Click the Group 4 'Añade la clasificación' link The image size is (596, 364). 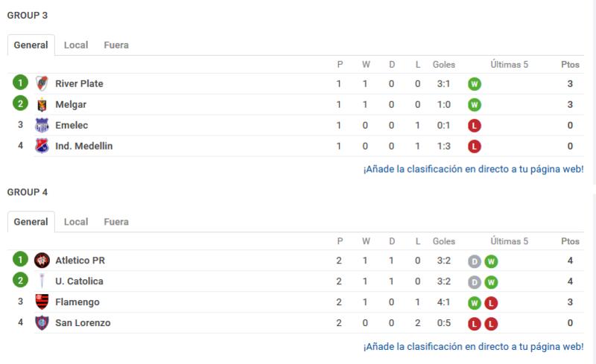coord(473,347)
